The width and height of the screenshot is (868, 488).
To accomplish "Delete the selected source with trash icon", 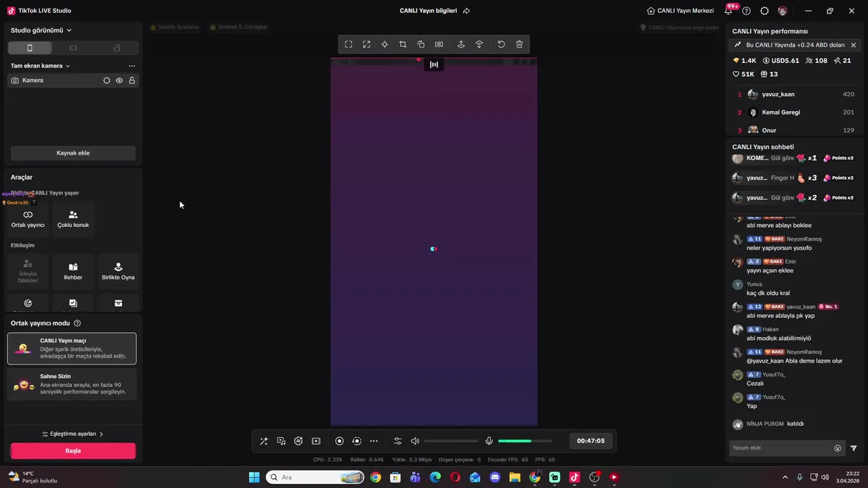I will click(x=519, y=44).
